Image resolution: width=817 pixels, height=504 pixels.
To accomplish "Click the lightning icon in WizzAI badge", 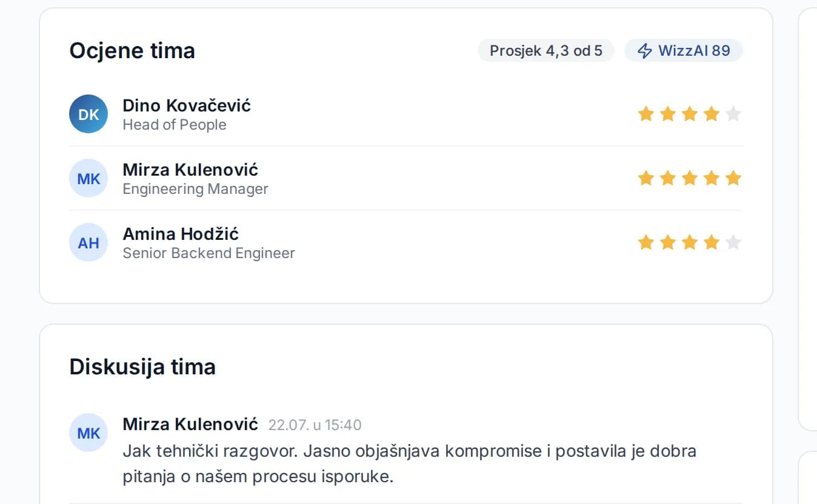I will point(645,50).
